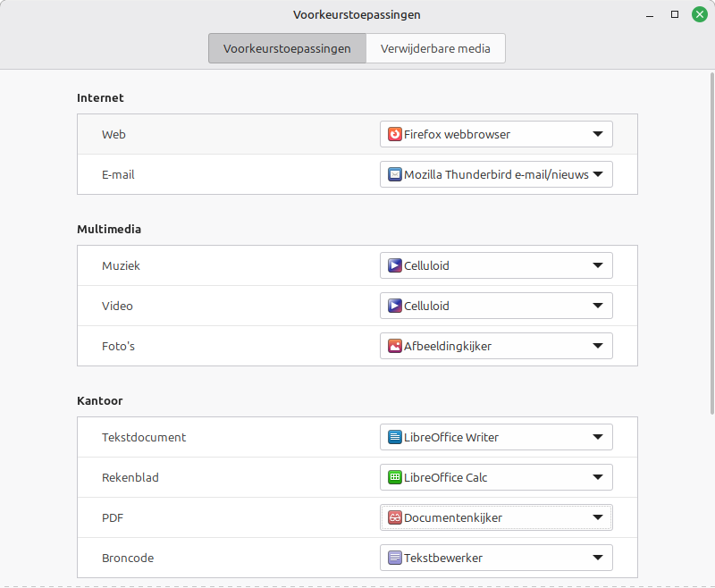Click the Documentenkijker PDF icon
This screenshot has height=588, width=715.
[395, 517]
